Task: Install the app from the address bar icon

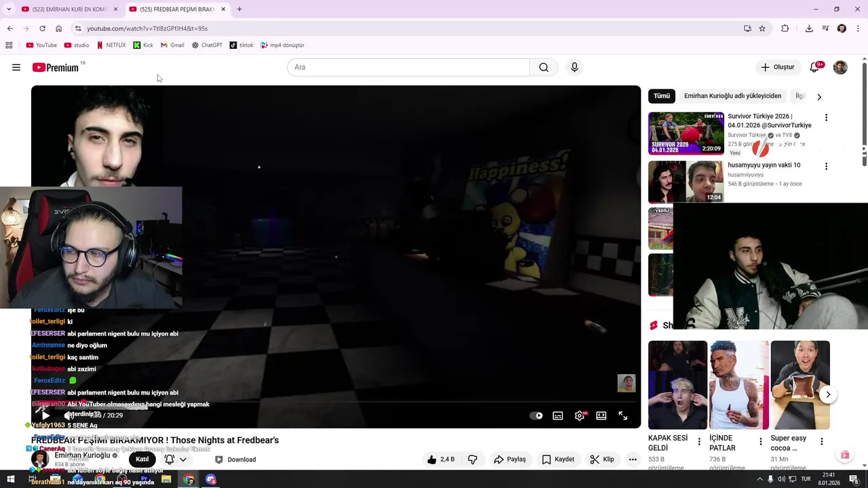Action: (747, 28)
